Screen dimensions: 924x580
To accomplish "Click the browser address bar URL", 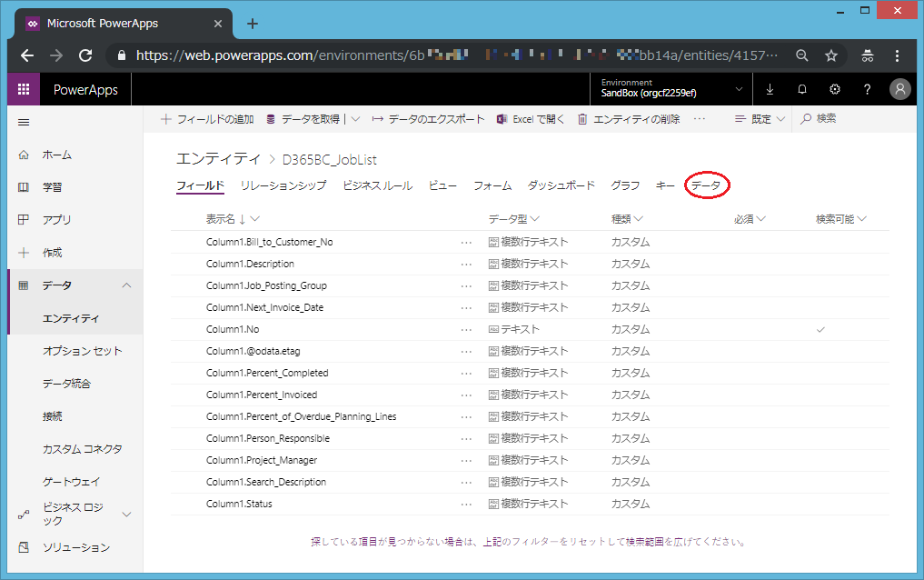I will (457, 55).
